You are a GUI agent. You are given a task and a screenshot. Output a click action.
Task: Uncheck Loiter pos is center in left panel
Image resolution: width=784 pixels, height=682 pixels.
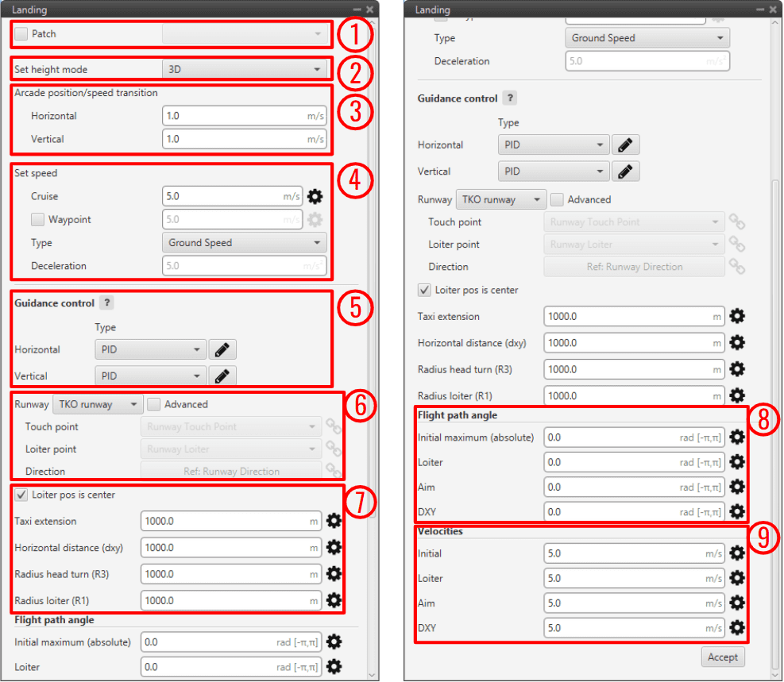[21, 495]
